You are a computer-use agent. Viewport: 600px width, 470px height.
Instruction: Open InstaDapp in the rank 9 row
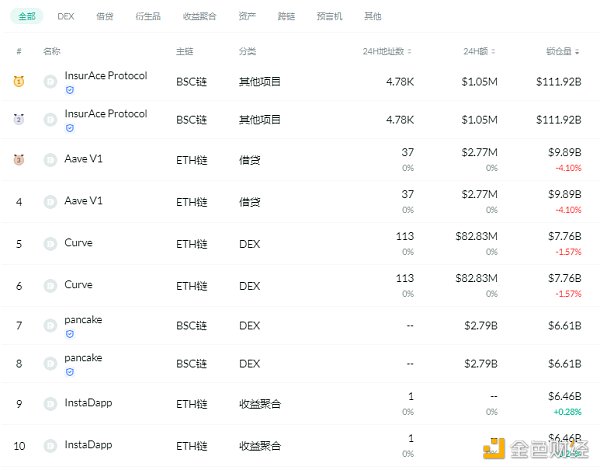(x=88, y=403)
